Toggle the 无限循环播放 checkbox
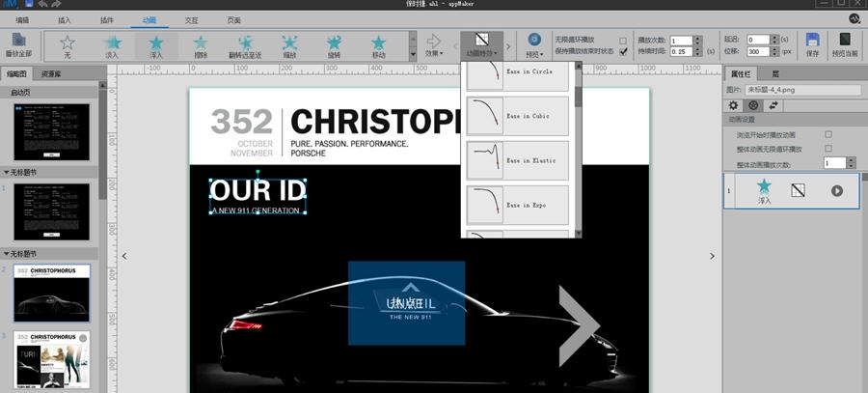The height and width of the screenshot is (393, 868). pos(623,41)
